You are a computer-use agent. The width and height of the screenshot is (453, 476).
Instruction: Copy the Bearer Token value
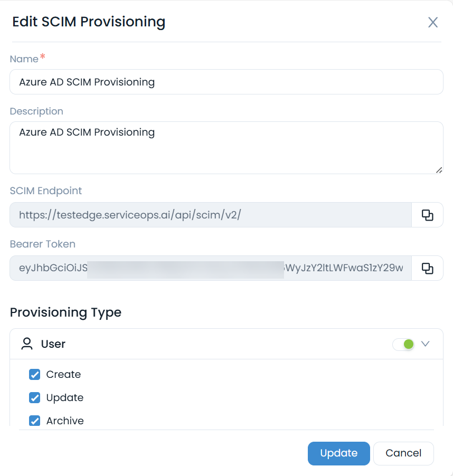(x=427, y=268)
